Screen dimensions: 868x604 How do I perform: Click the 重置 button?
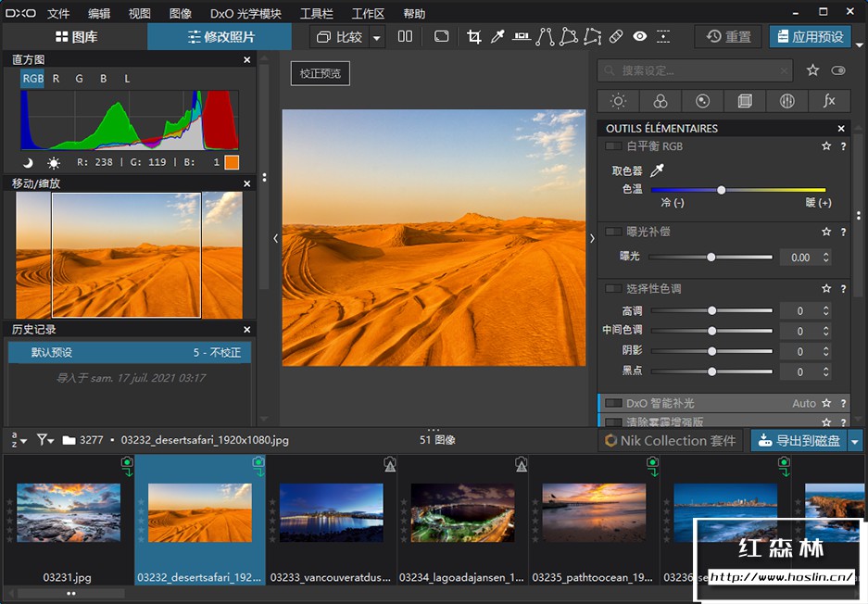click(728, 37)
